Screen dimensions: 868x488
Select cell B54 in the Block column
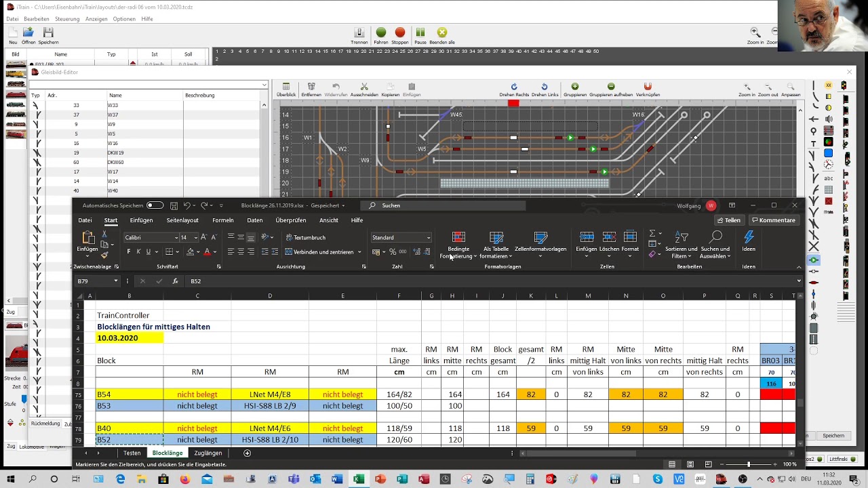coord(129,394)
